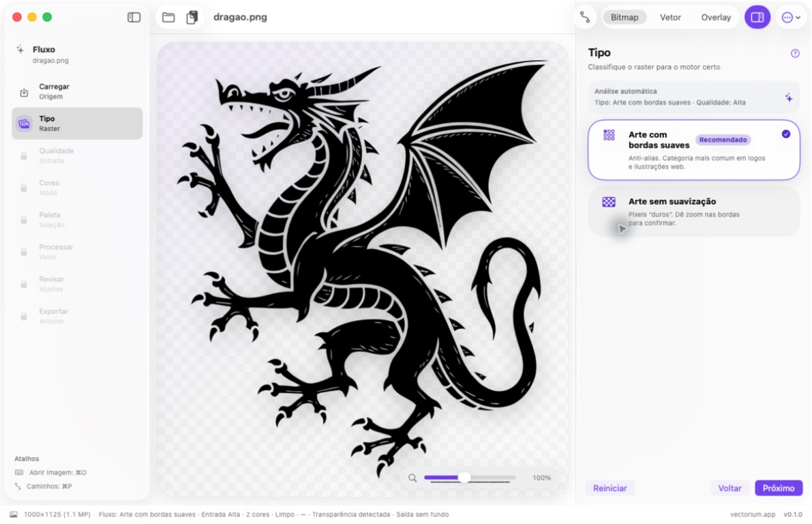812x524 pixels.
Task: Click the Recomendado badge
Action: click(723, 140)
